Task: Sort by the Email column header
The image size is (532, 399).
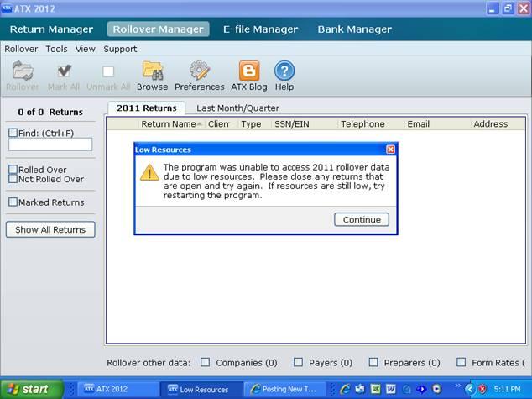Action: click(x=437, y=124)
